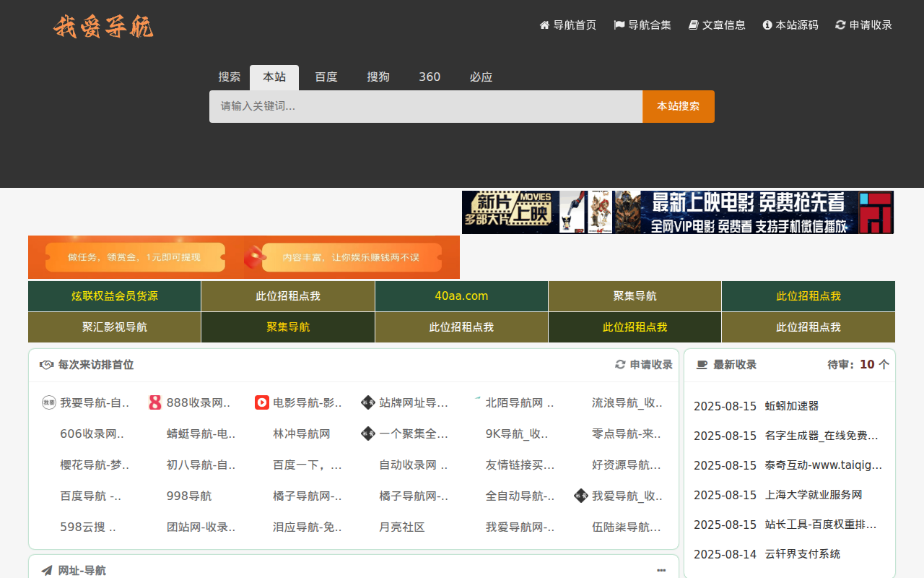Click the red 888收录网 favicon
The height and width of the screenshot is (578, 924).
point(155,402)
